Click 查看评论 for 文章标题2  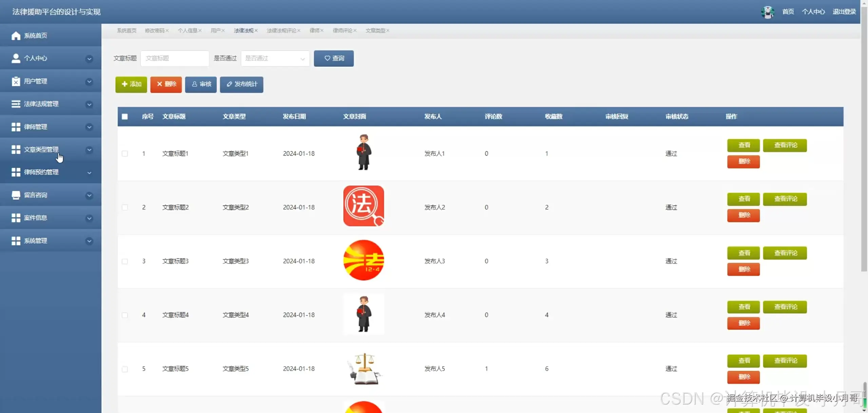(785, 199)
